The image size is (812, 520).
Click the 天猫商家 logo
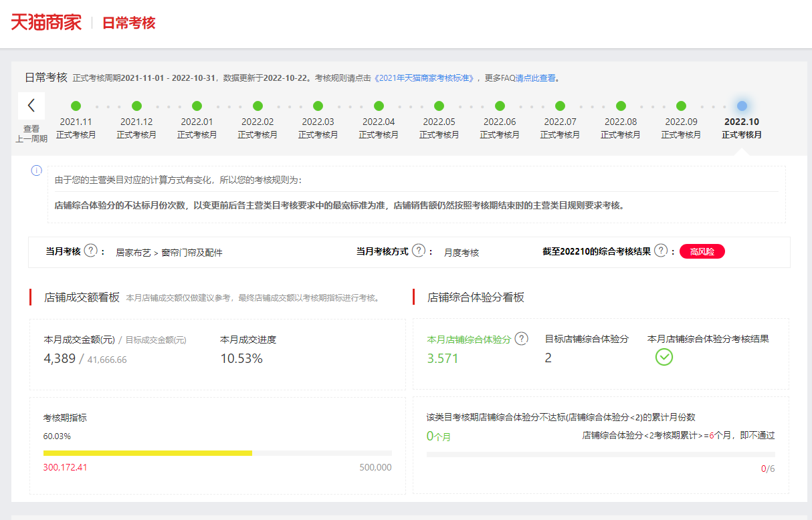pos(46,22)
